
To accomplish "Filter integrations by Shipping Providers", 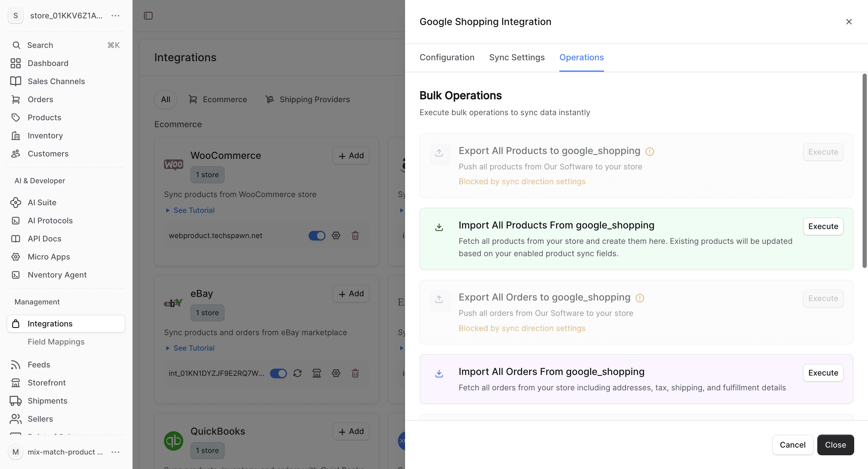I will point(308,99).
